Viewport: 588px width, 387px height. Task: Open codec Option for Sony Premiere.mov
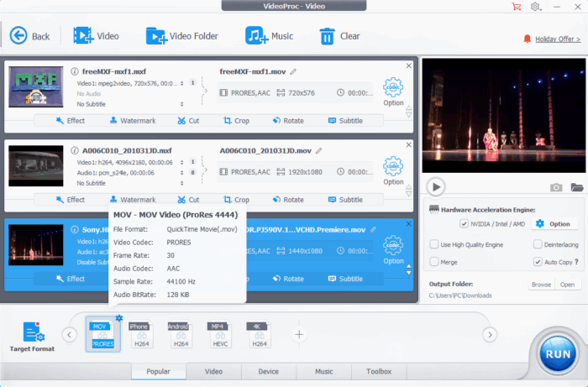click(393, 250)
